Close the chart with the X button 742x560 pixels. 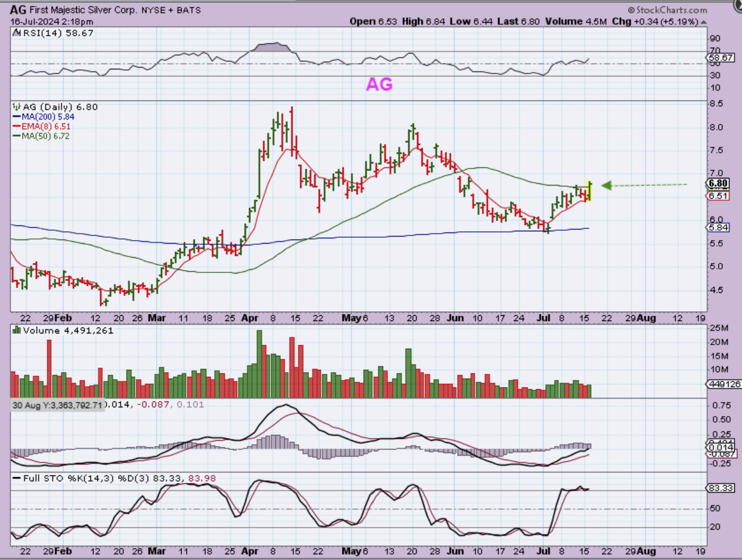[x=737, y=5]
